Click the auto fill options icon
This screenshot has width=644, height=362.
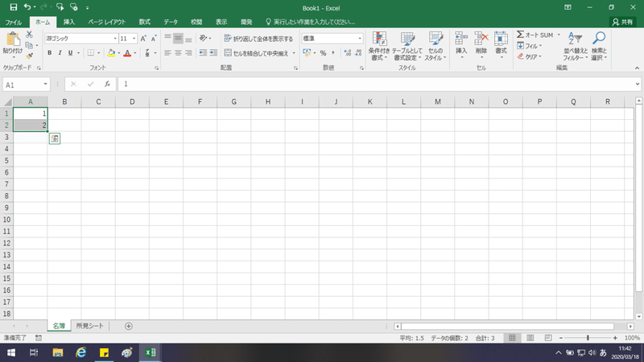tap(55, 138)
